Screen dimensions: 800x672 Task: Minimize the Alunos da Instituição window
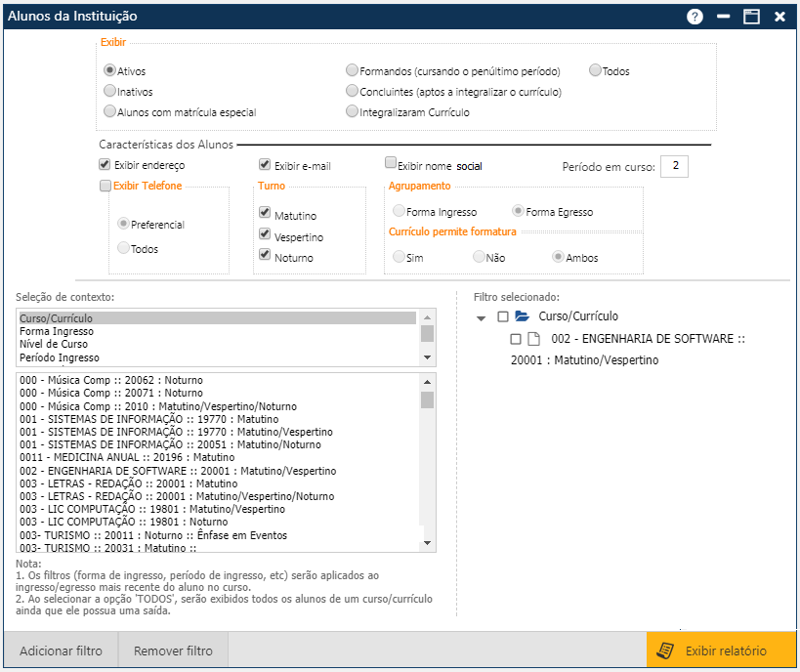[724, 17]
